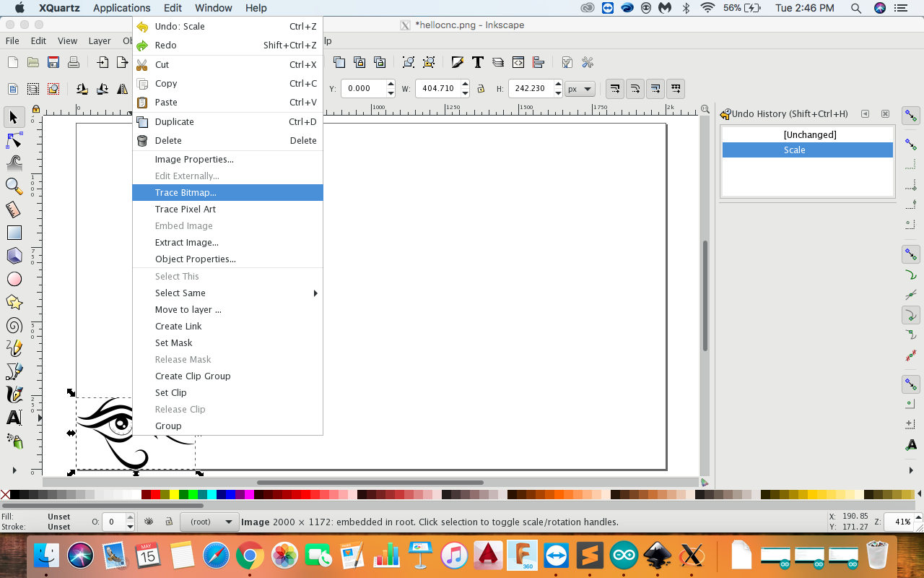Open the px units dropdown
This screenshot has width=924, height=578.
[580, 89]
